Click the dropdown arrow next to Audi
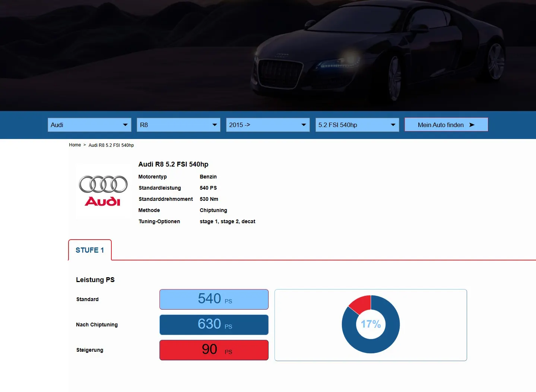Image resolution: width=536 pixels, height=392 pixels. pos(126,125)
